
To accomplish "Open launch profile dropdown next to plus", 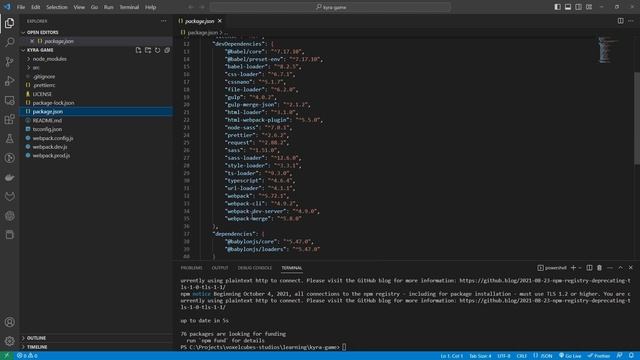I will tap(580, 268).
